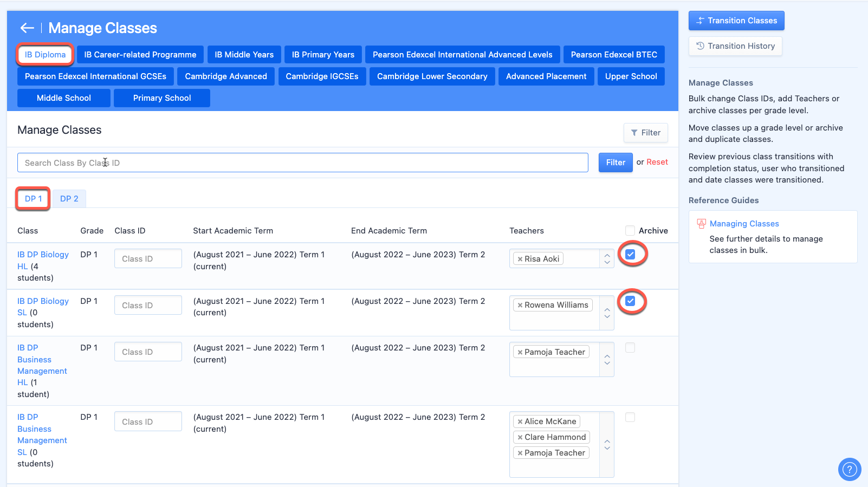Expand teacher selector arrows for Business Management SL
Image resolution: width=868 pixels, height=487 pixels.
pyautogui.click(x=607, y=445)
